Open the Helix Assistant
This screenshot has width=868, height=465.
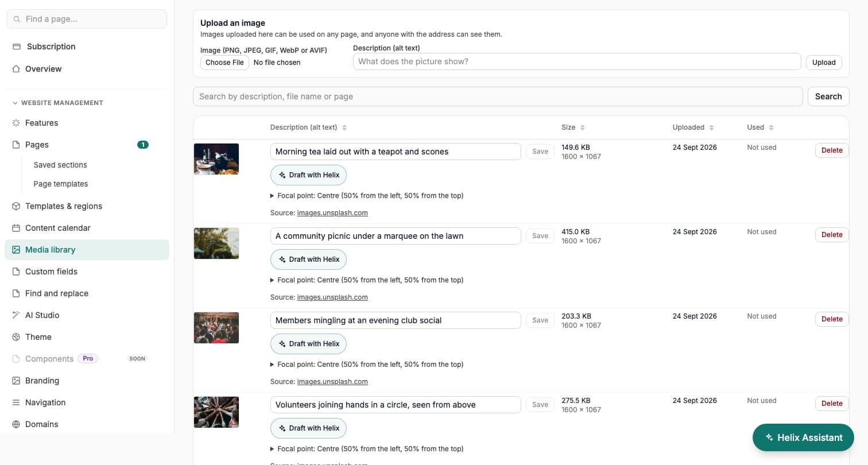[x=803, y=437]
